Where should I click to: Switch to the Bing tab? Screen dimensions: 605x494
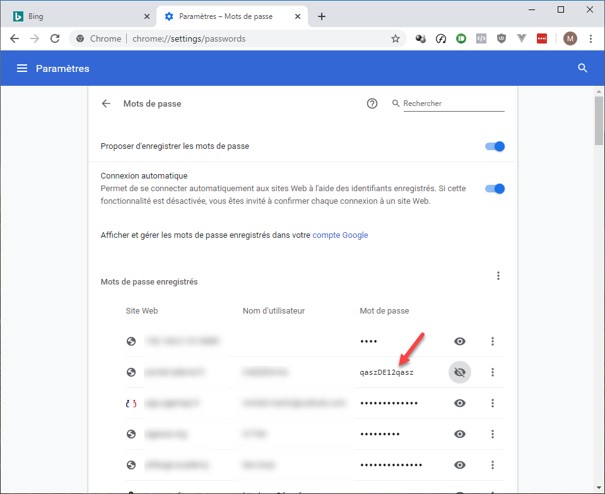coord(70,16)
